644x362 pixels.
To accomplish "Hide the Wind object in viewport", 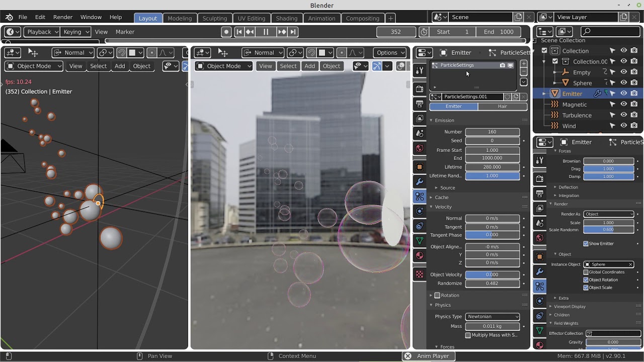I will tap(624, 126).
